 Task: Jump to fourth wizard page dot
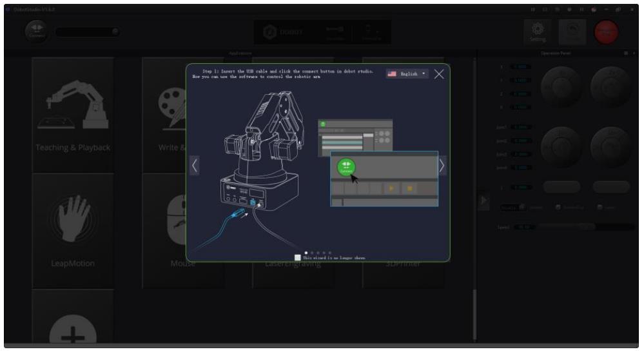click(x=324, y=253)
